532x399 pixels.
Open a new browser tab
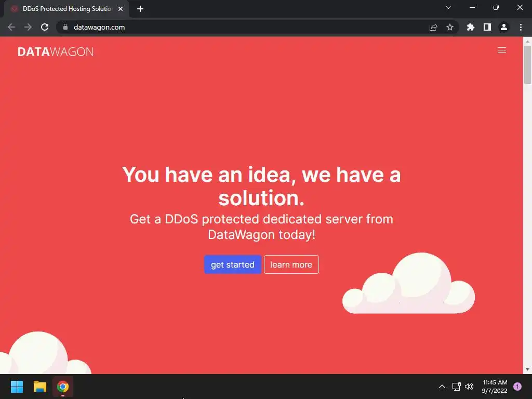(x=140, y=9)
